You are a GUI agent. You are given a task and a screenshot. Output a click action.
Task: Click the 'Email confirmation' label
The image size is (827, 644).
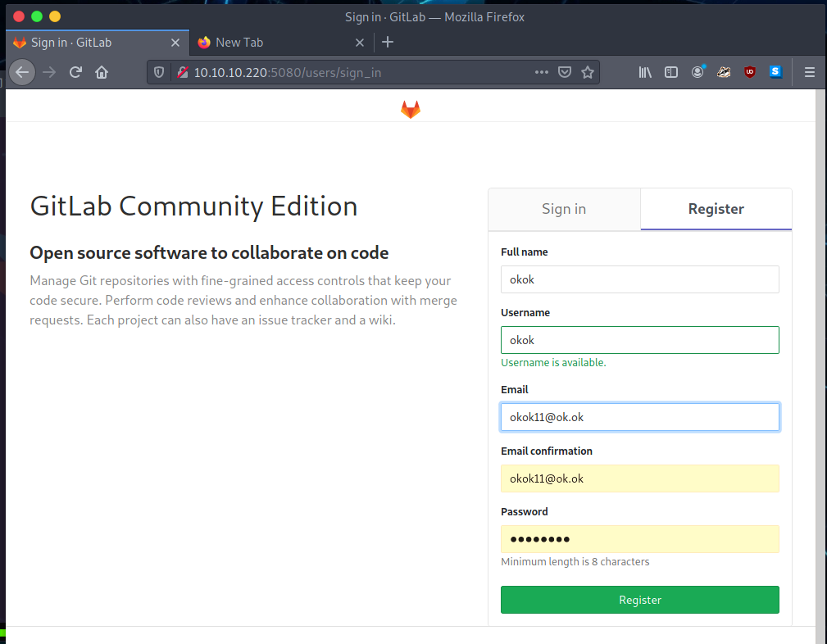point(547,451)
